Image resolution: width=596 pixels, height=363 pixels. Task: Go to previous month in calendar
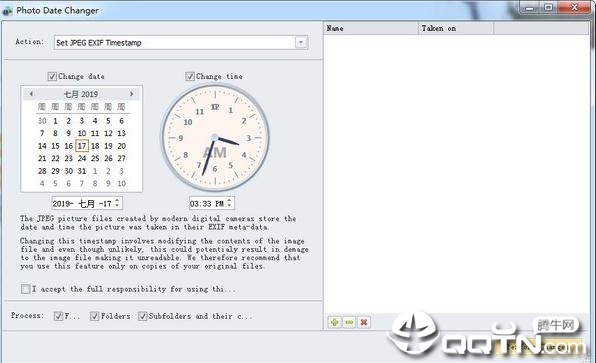point(31,94)
